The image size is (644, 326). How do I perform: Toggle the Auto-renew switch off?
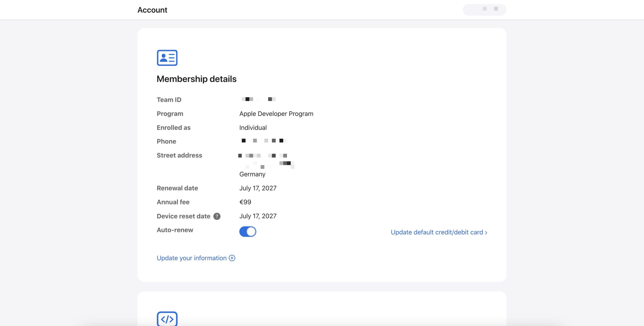click(x=248, y=231)
